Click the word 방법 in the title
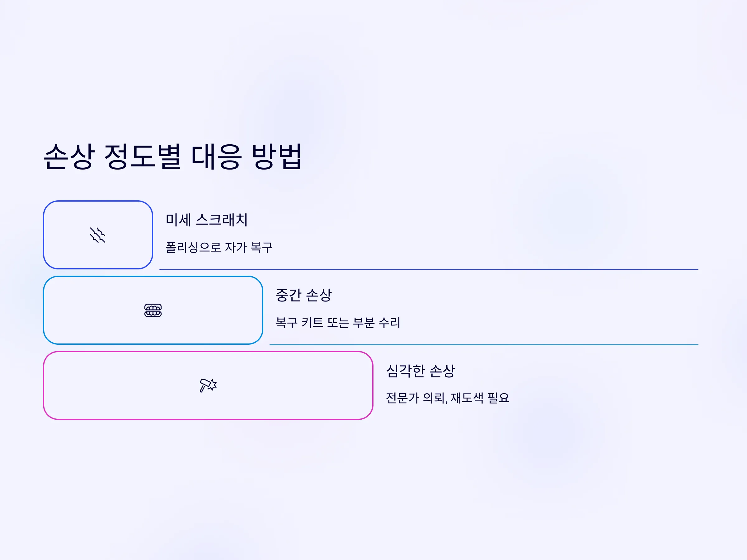This screenshot has height=560, width=747. point(277,156)
